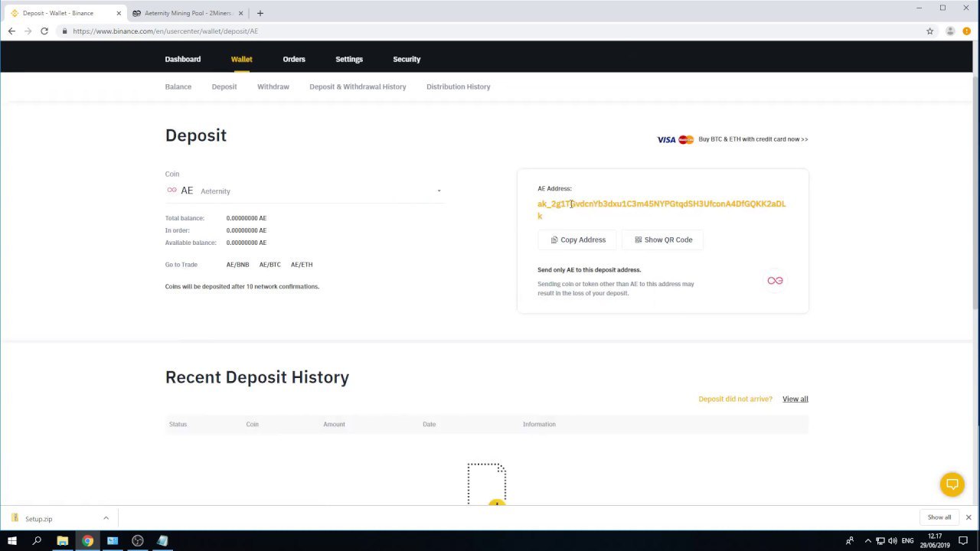Click the volume icon in system tray
This screenshot has width=980, height=551.
tap(893, 541)
